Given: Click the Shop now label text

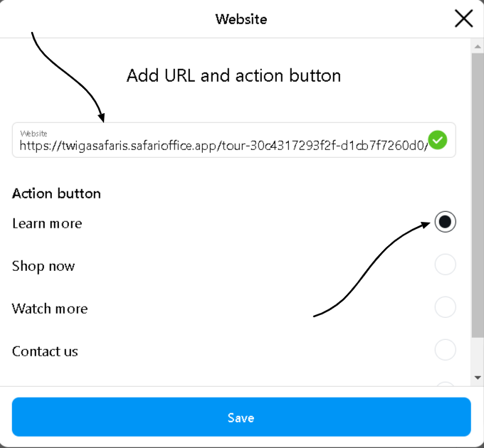Looking at the screenshot, I should (43, 266).
